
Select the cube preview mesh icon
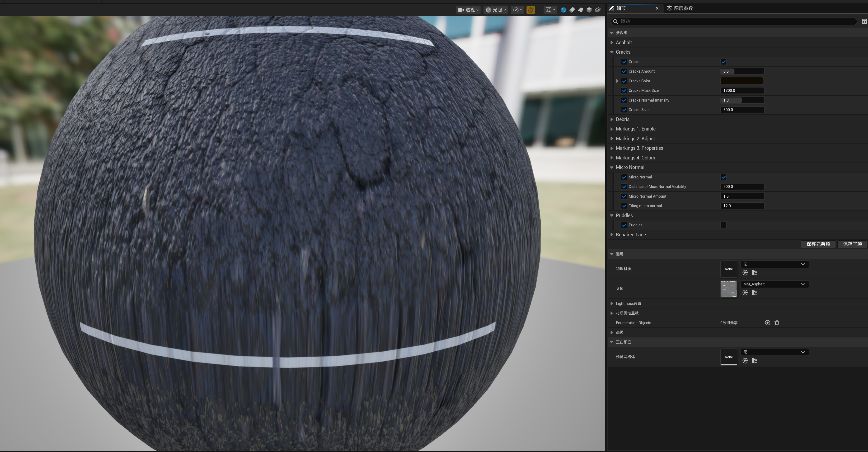tap(589, 10)
